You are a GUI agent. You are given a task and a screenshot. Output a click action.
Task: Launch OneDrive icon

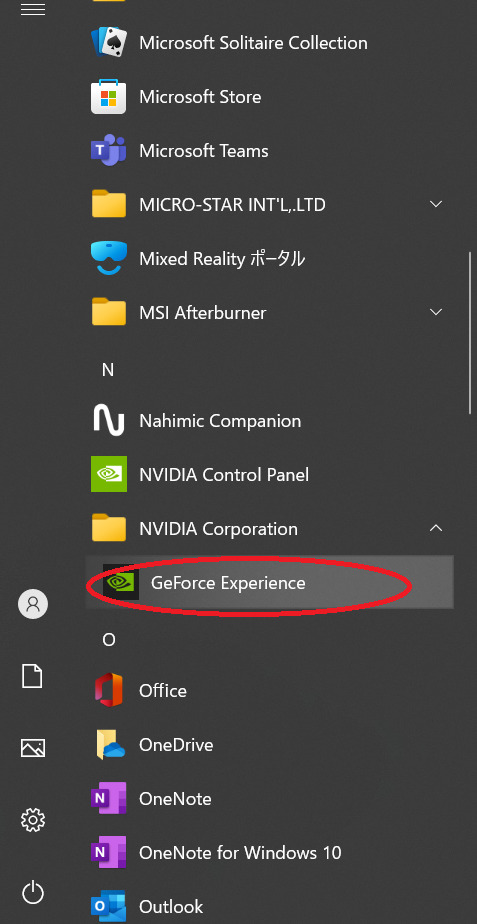pyautogui.click(x=110, y=744)
